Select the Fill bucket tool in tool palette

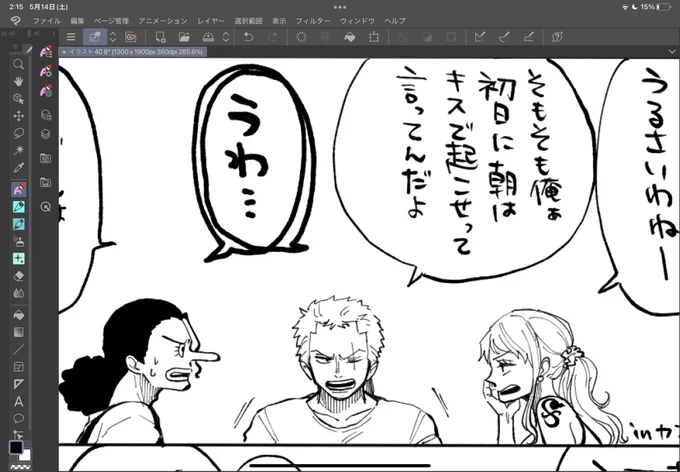pyautogui.click(x=19, y=315)
